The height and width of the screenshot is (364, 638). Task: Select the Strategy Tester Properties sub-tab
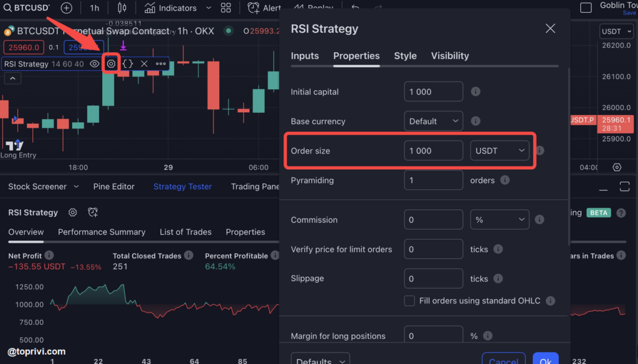pyautogui.click(x=245, y=232)
